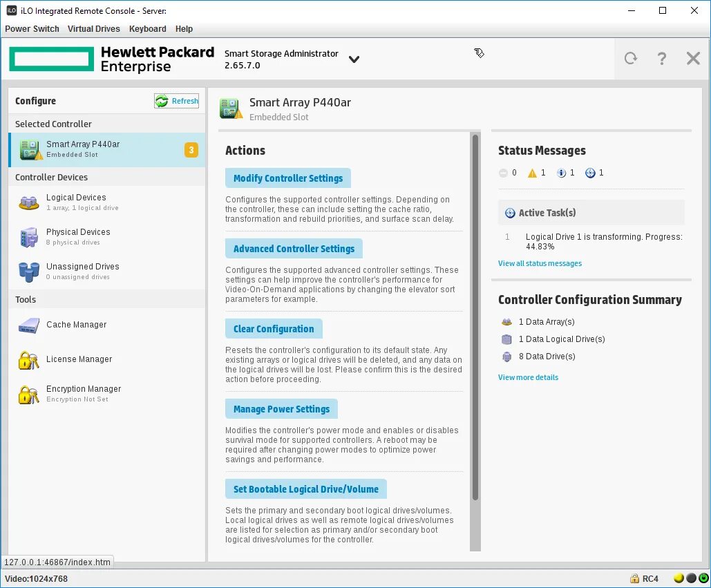711x588 pixels.
Task: Click the critical status count icon
Action: pos(503,173)
